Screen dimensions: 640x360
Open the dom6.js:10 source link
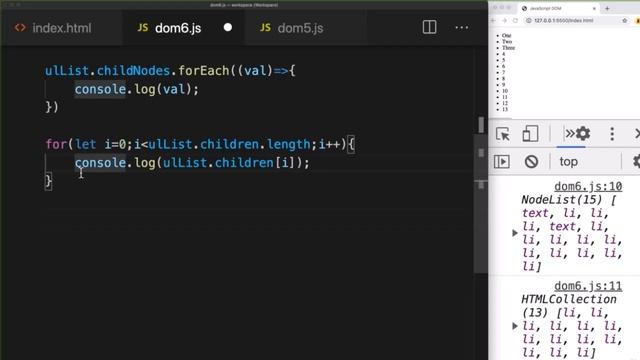tap(588, 187)
